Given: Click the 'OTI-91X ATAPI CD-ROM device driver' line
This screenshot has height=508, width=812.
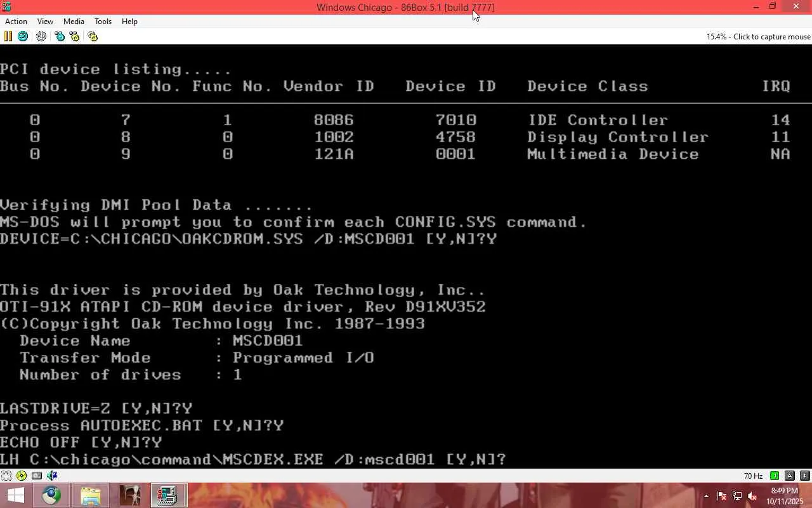Looking at the screenshot, I should tap(243, 307).
